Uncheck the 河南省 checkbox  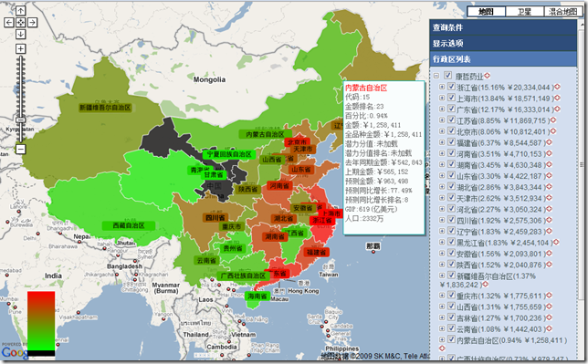coord(451,153)
